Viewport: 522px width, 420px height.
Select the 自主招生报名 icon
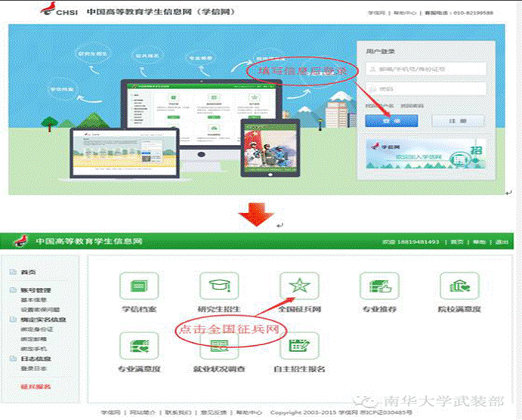(298, 347)
